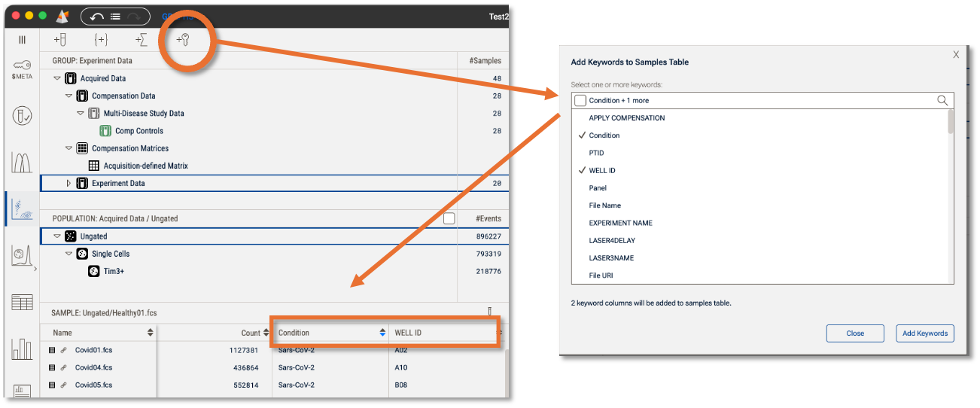The image size is (980, 408).
Task: Select the Panel keyword entry
Action: [x=598, y=188]
